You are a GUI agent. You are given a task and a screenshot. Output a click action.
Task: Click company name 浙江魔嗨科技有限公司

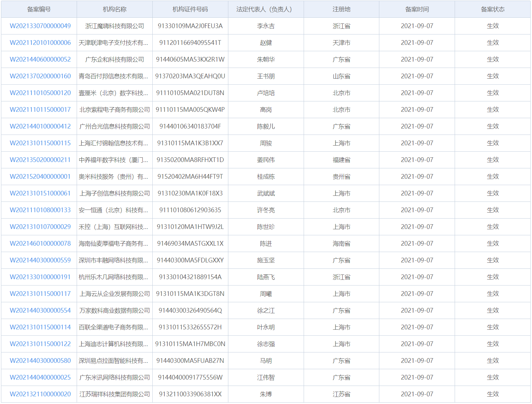pos(115,26)
